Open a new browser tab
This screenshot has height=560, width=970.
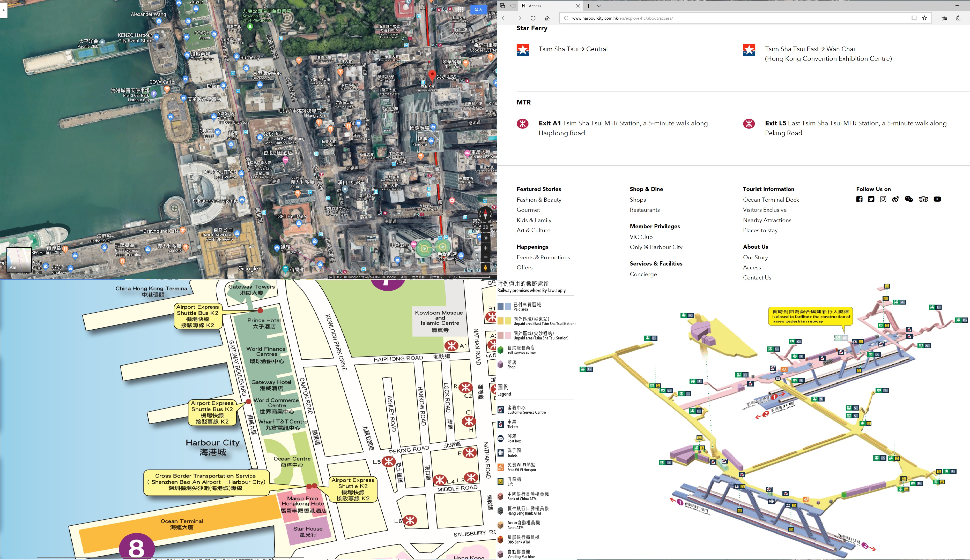click(588, 6)
